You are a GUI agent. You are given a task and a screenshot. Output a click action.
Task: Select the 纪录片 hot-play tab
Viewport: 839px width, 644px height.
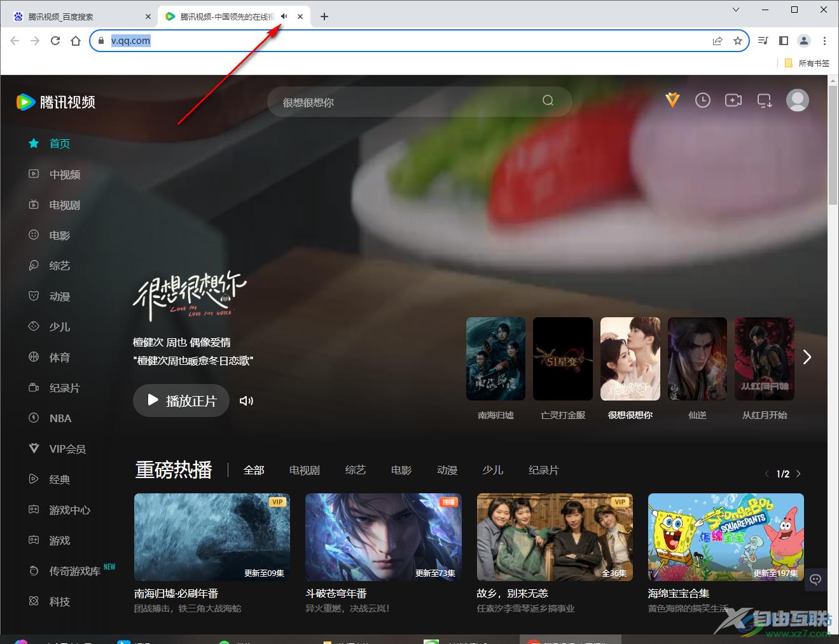click(x=544, y=470)
